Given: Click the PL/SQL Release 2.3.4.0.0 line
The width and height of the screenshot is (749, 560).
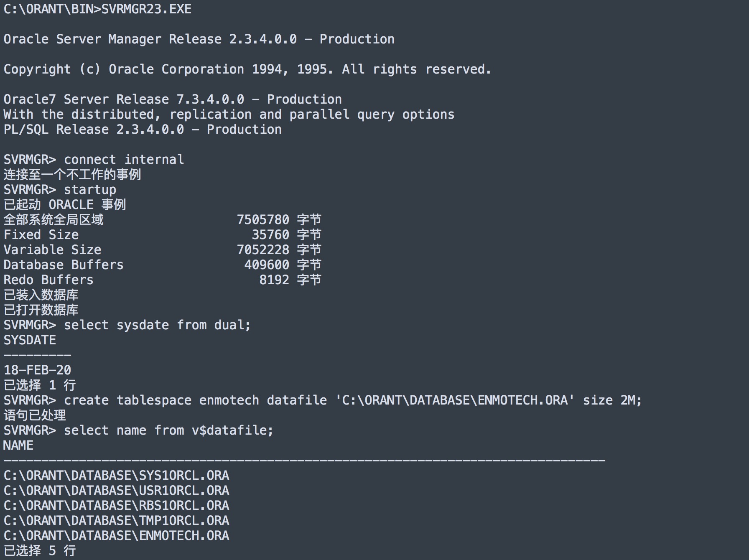Looking at the screenshot, I should pos(142,129).
